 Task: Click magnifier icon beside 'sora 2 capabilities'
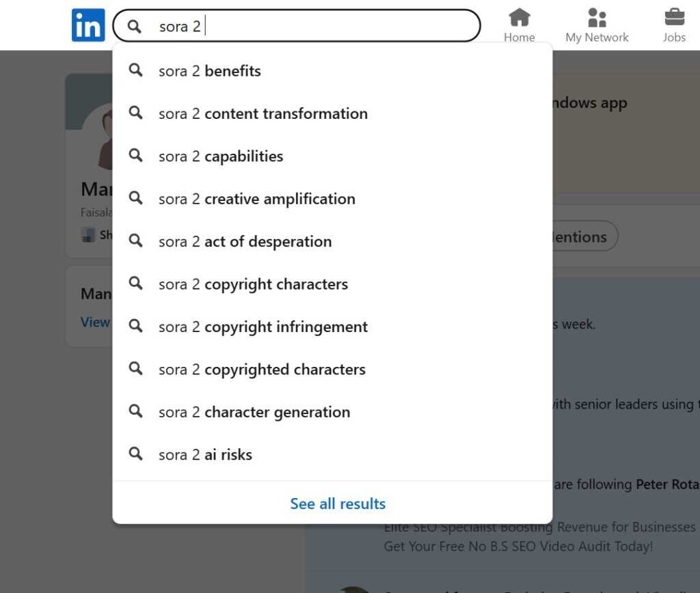(136, 156)
